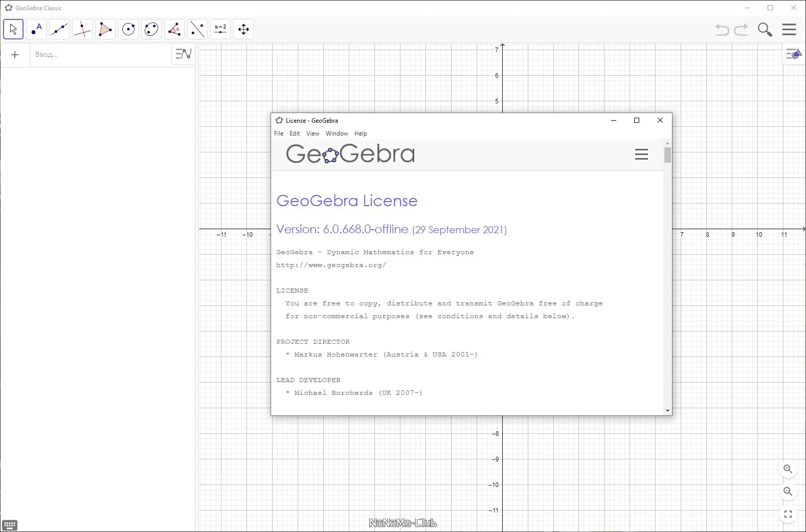Enter fullscreen graphics view
Image resolution: width=806 pixels, height=532 pixels.
[x=788, y=514]
